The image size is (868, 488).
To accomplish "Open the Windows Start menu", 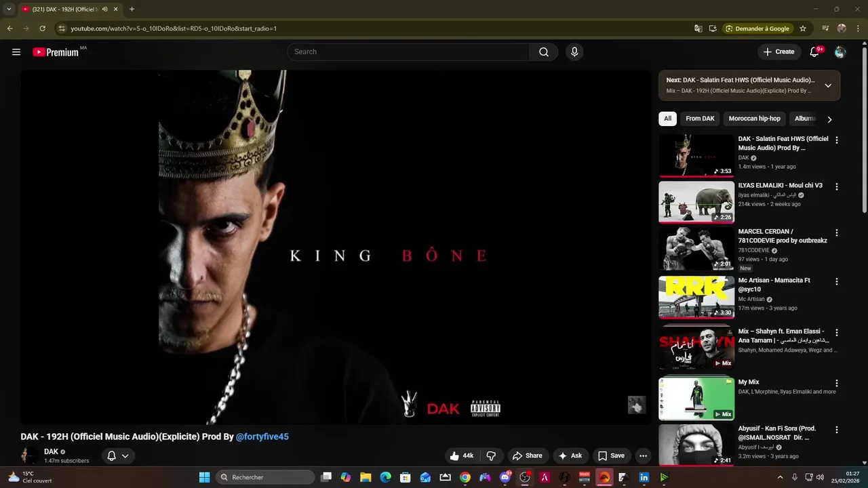I will pyautogui.click(x=204, y=477).
